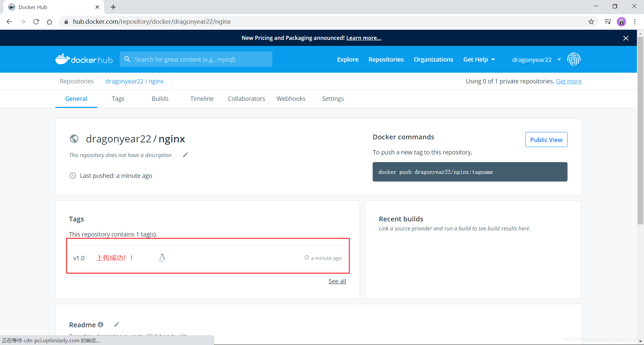Click the Linux penguin icon for v1.0
Image resolution: width=644 pixels, height=345 pixels.
coord(162,258)
